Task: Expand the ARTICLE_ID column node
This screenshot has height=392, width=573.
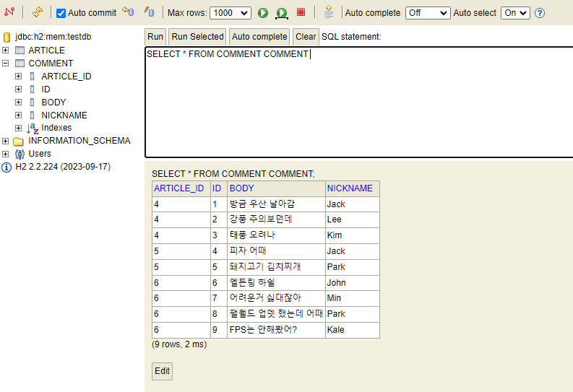Action: 18,76
